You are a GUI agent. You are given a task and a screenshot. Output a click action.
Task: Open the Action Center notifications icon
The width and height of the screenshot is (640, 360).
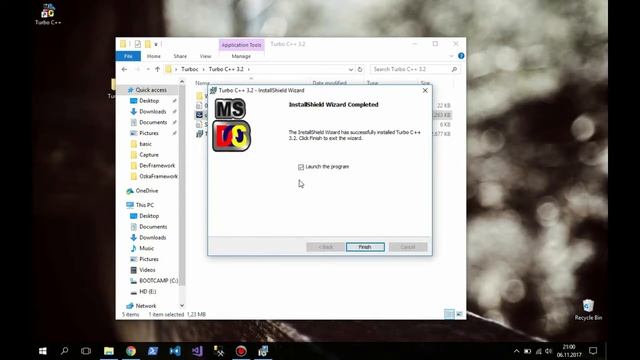pyautogui.click(x=593, y=351)
